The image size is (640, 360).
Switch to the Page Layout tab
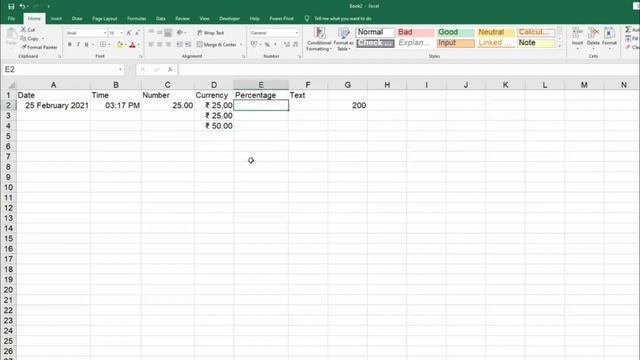tap(104, 18)
